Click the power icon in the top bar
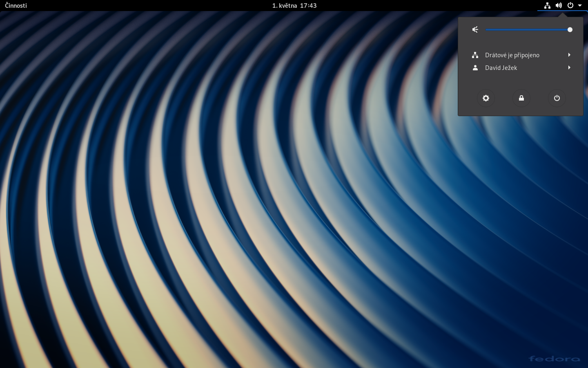588x368 pixels. click(570, 5)
